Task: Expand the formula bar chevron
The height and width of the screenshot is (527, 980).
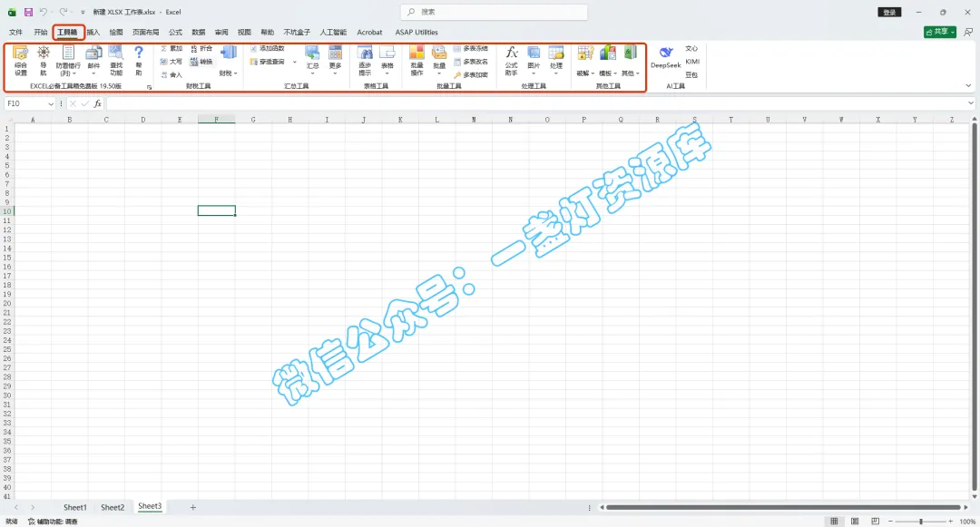Action: (x=971, y=103)
